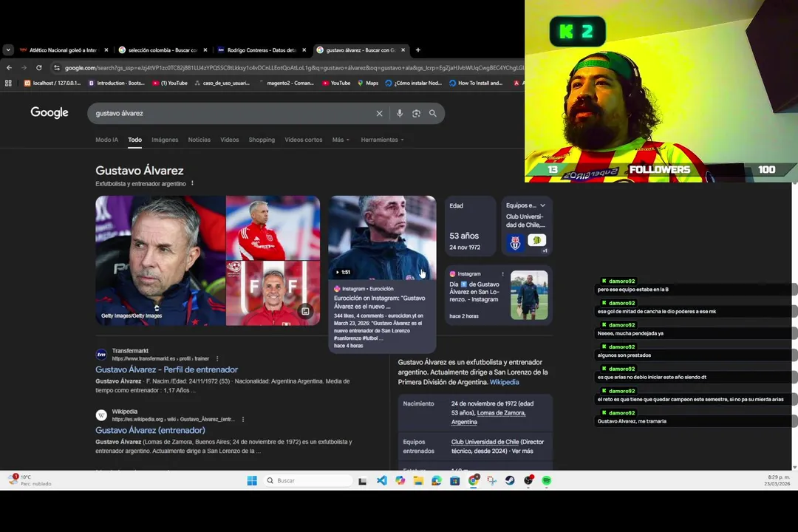
Task: Click the browser forward arrow
Action: (x=24, y=68)
